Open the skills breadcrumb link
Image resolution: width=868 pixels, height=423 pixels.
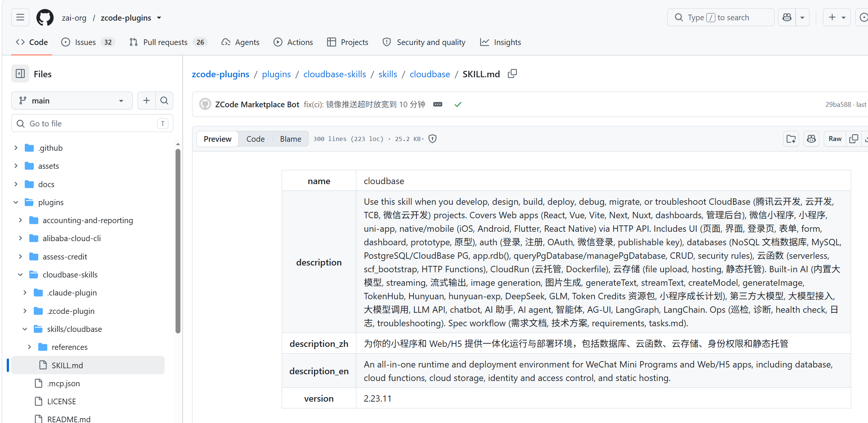coord(388,74)
